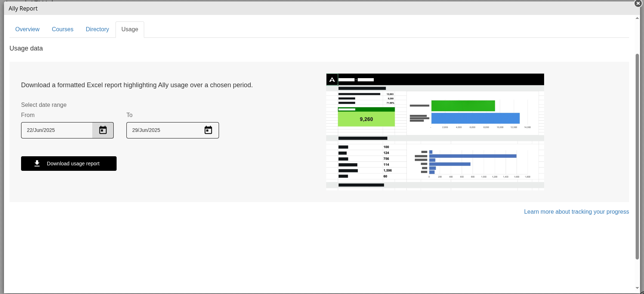Click Download usage report button
Image resolution: width=644 pixels, height=294 pixels.
[x=69, y=164]
